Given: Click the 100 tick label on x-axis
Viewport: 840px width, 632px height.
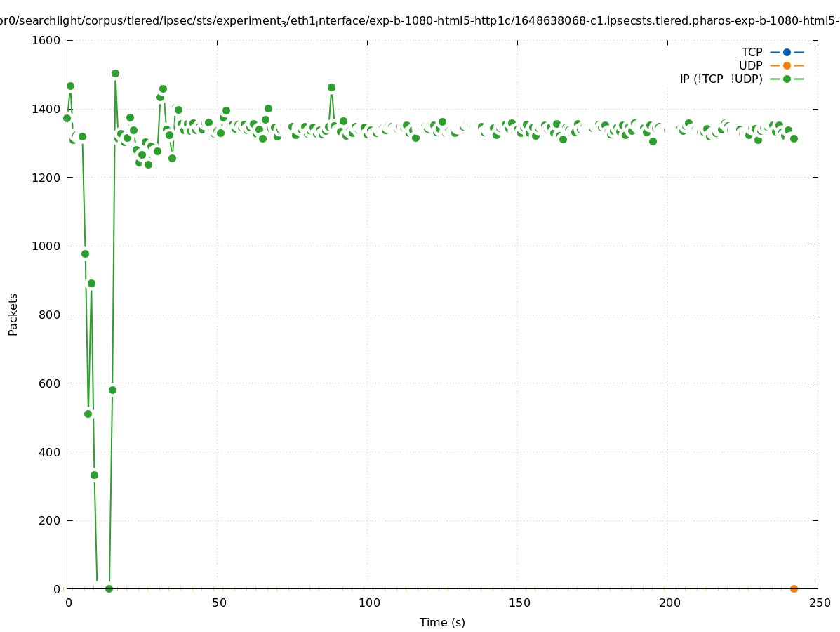Looking at the screenshot, I should point(369,603).
